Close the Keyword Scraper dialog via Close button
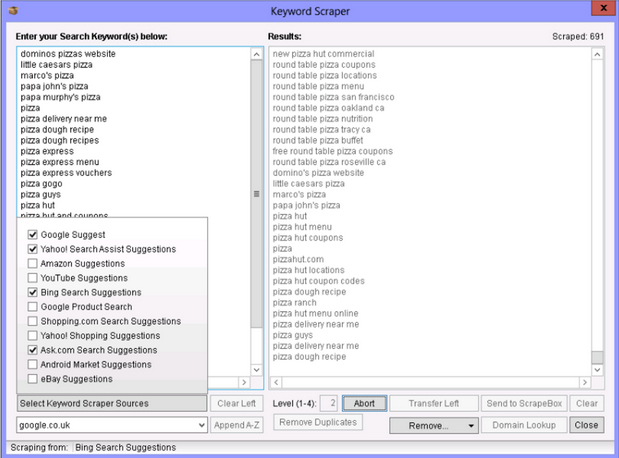This screenshot has width=619, height=458. pos(587,425)
